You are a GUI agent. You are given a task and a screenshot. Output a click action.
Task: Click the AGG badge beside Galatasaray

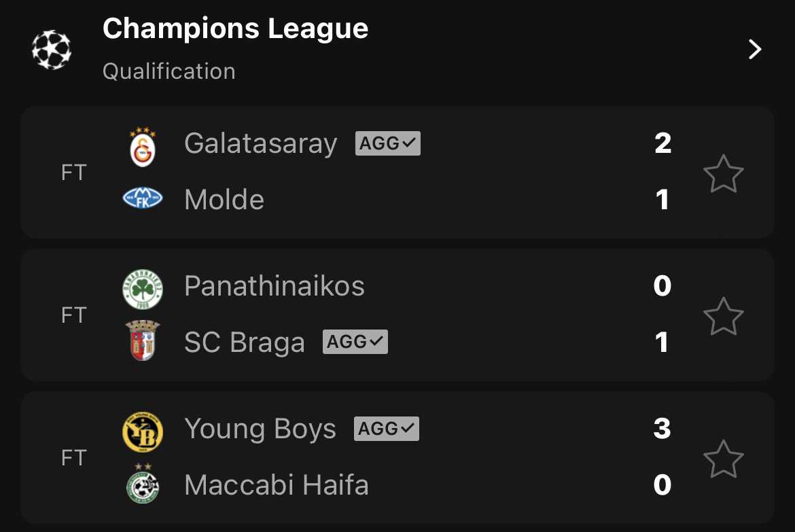388,143
